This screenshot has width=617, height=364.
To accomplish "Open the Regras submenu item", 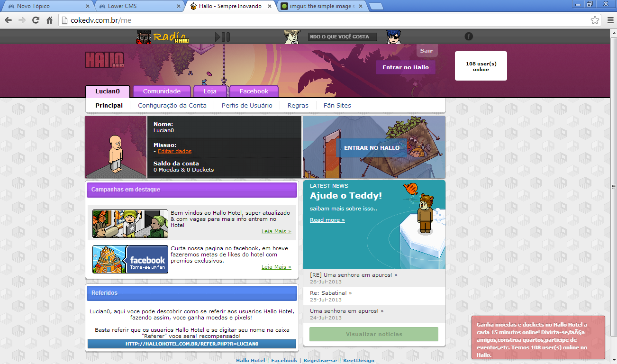I will 298,106.
